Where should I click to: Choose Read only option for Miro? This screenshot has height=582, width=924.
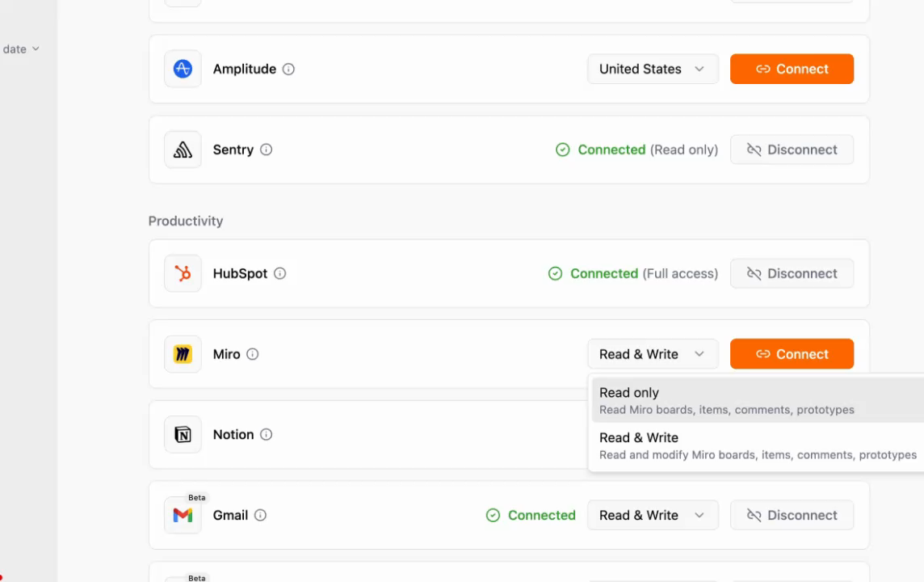coord(758,400)
